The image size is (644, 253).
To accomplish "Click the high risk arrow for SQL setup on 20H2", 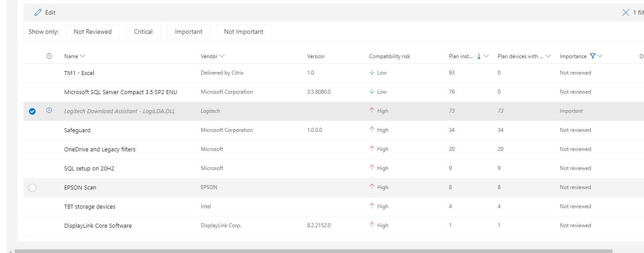I will coord(372,168).
